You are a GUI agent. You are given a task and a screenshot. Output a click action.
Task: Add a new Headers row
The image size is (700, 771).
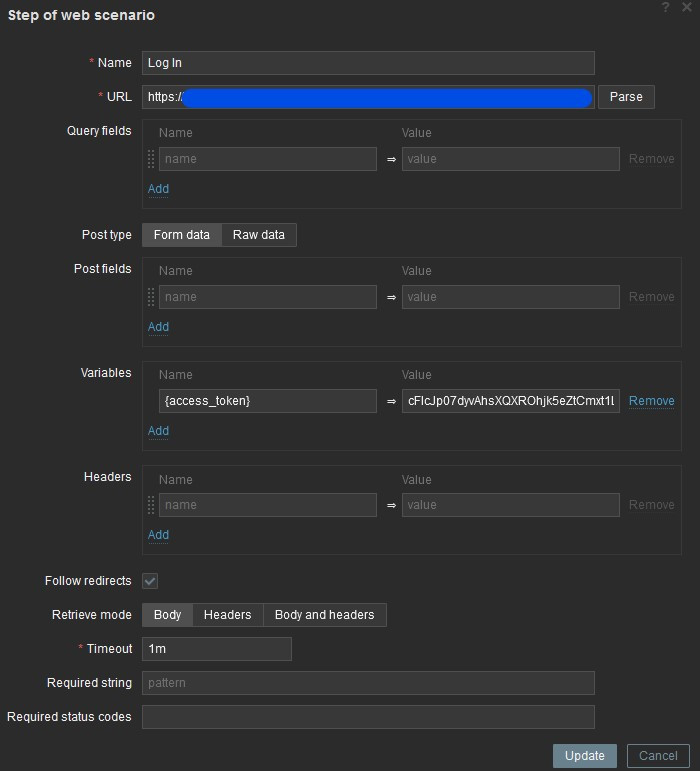coord(158,535)
